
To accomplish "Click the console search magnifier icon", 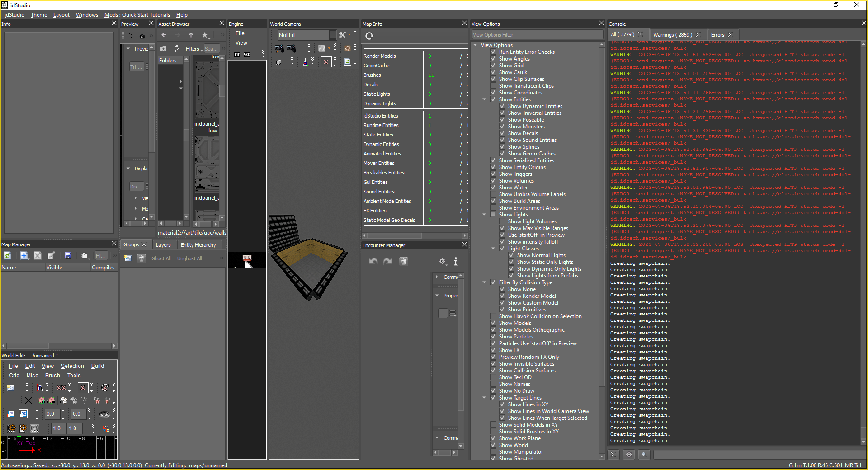I will point(644,455).
